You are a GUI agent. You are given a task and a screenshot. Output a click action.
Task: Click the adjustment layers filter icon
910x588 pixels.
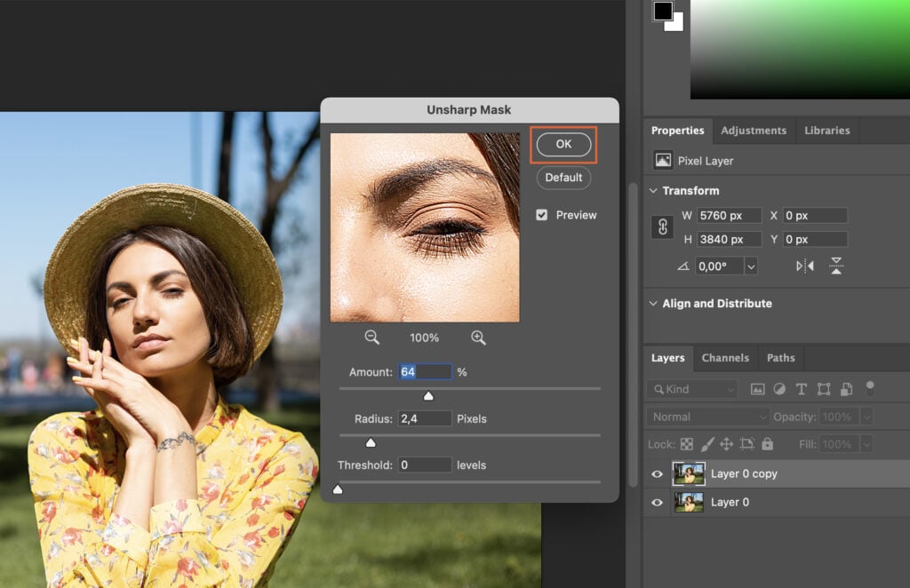pos(780,389)
